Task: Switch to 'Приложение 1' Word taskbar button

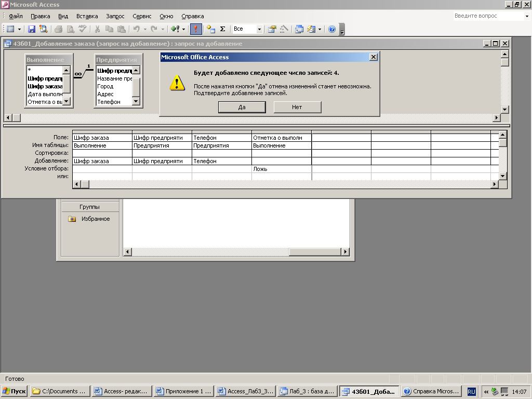Action: [x=183, y=391]
